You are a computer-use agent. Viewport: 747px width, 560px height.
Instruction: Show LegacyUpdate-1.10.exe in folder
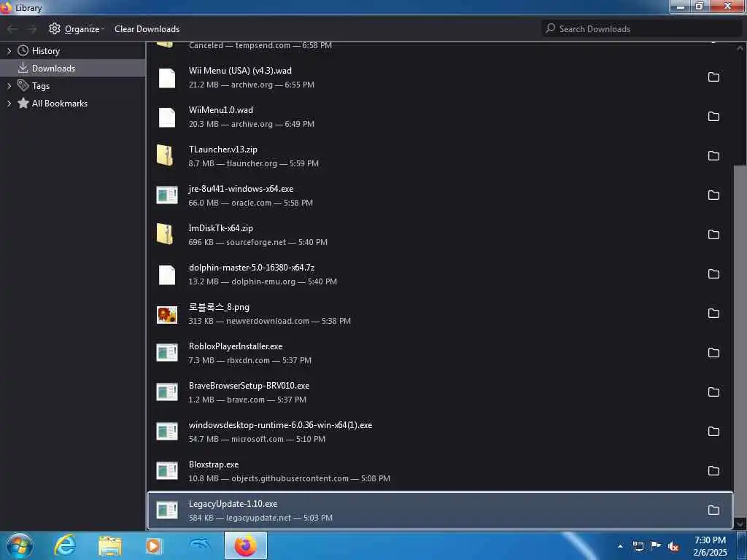(x=713, y=510)
